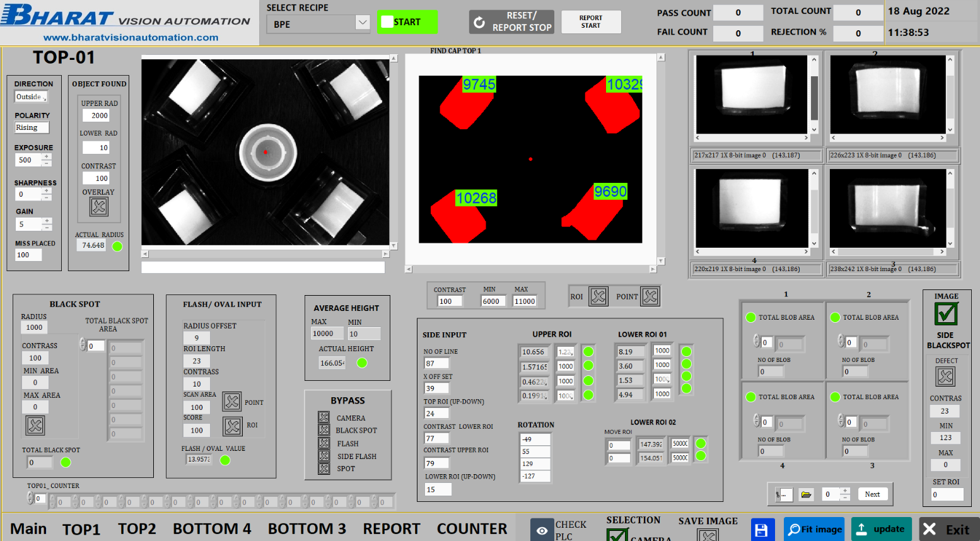Click the upload arrow icon on update
Viewport: 980px width, 541px height.
[861, 530]
